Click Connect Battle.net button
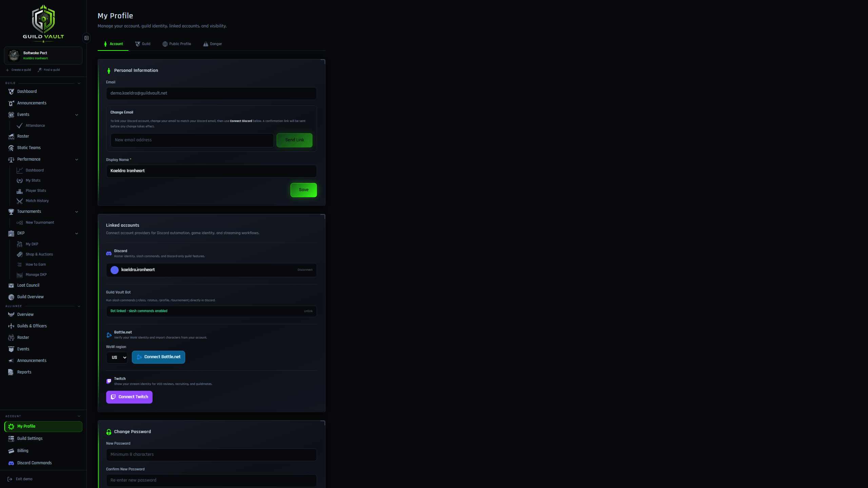The height and width of the screenshot is (488, 868). click(158, 357)
